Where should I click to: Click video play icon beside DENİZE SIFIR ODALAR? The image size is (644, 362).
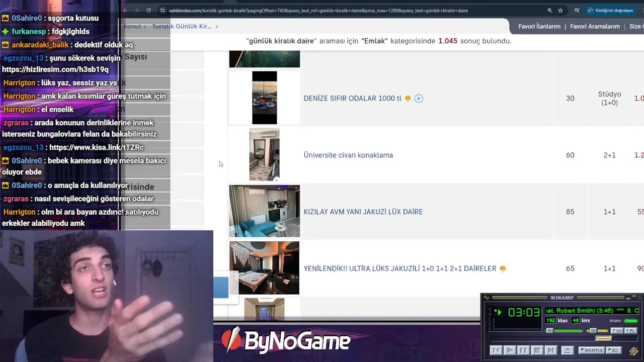click(419, 99)
